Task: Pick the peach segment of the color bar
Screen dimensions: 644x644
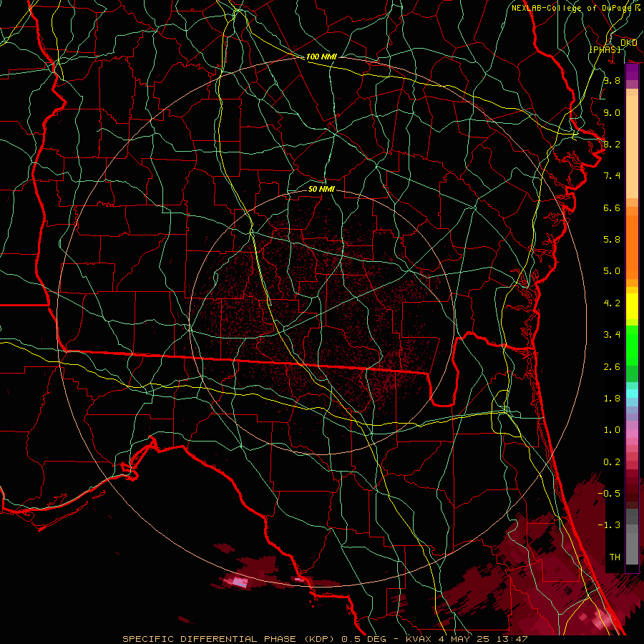Action: click(632, 147)
